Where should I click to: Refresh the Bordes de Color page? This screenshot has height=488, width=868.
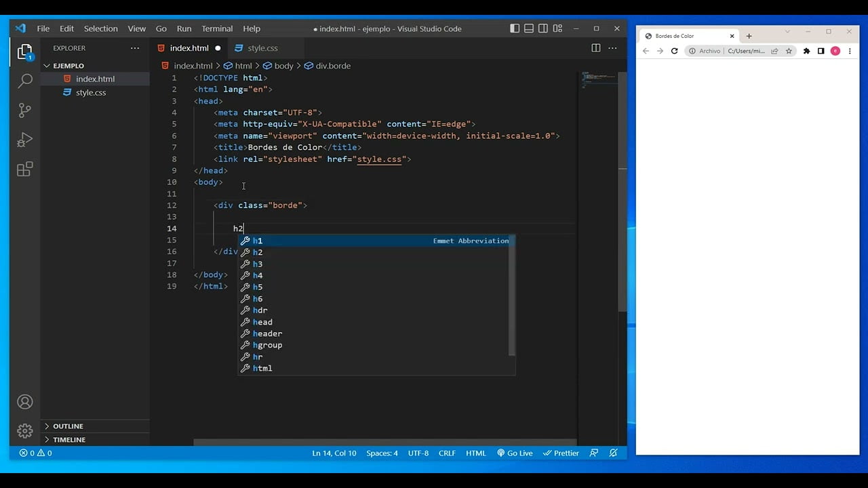point(674,51)
